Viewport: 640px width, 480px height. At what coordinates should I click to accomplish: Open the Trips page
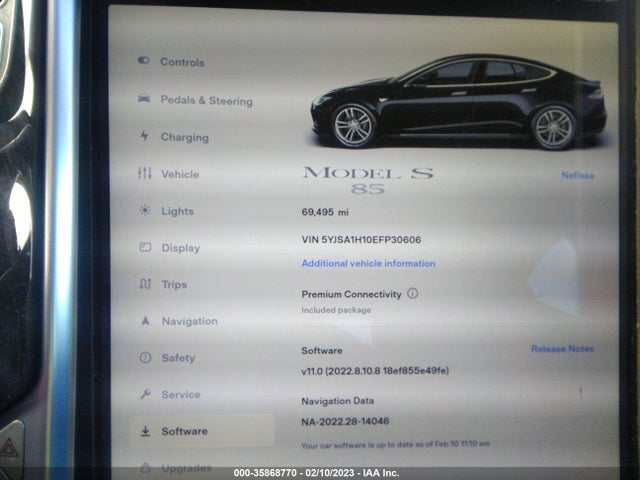pos(174,284)
